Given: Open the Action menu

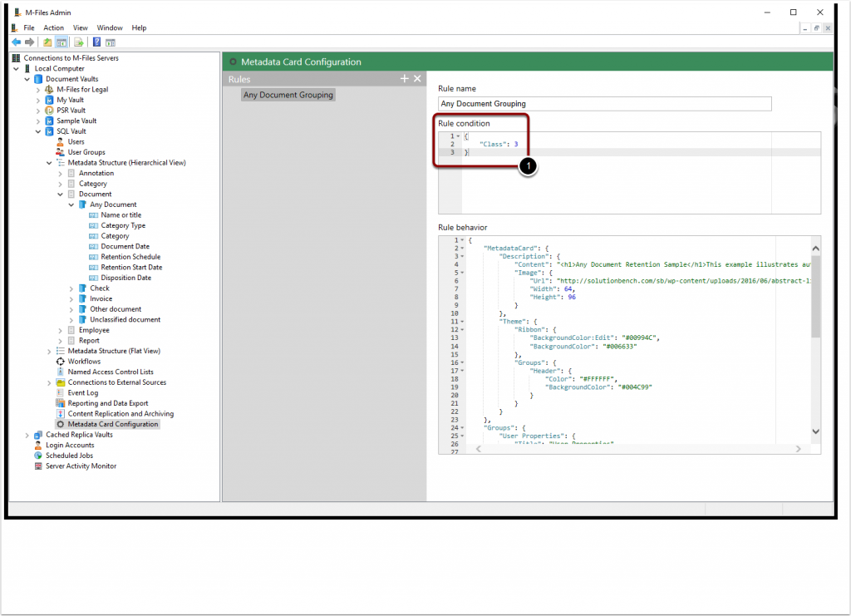Looking at the screenshot, I should point(53,27).
